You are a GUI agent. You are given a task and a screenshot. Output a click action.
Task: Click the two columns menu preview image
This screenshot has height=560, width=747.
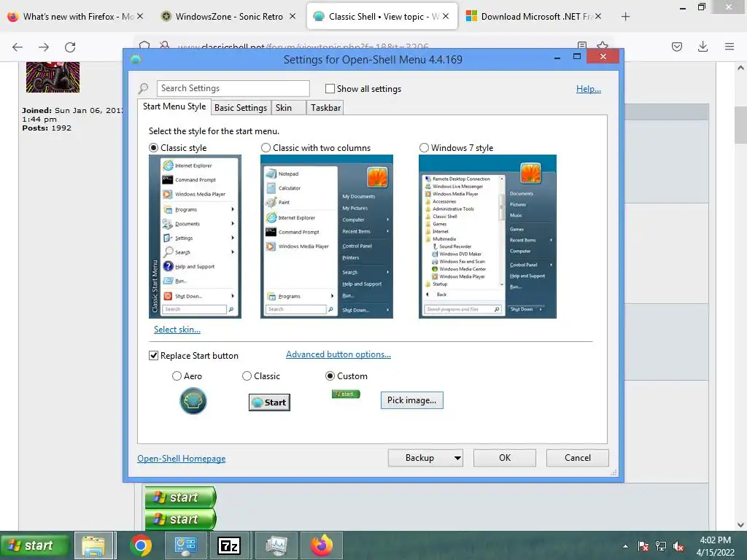pyautogui.click(x=327, y=237)
